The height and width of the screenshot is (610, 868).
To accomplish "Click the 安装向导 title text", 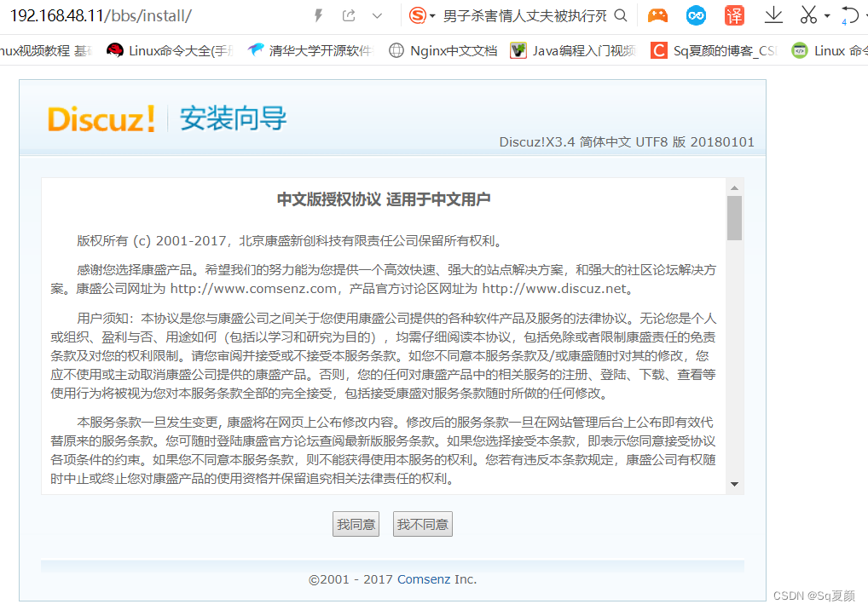I will pyautogui.click(x=233, y=118).
